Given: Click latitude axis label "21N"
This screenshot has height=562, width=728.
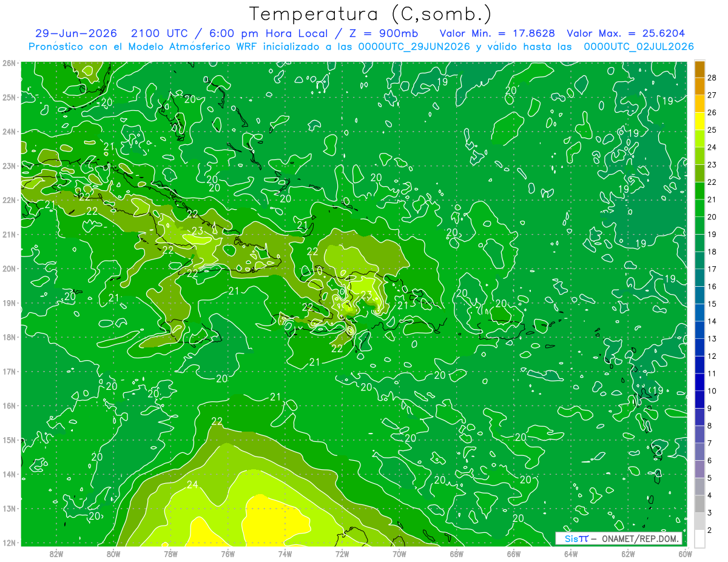Looking at the screenshot, I should [x=8, y=235].
